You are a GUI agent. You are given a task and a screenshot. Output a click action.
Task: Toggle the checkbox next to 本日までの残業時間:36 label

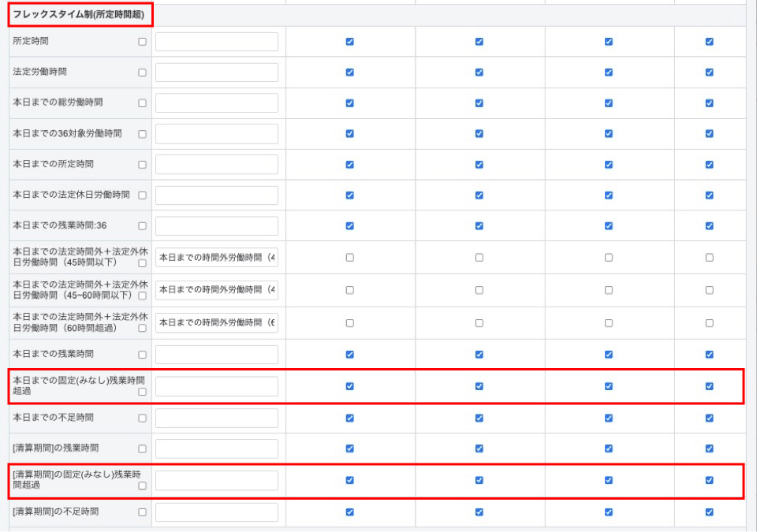tap(142, 226)
